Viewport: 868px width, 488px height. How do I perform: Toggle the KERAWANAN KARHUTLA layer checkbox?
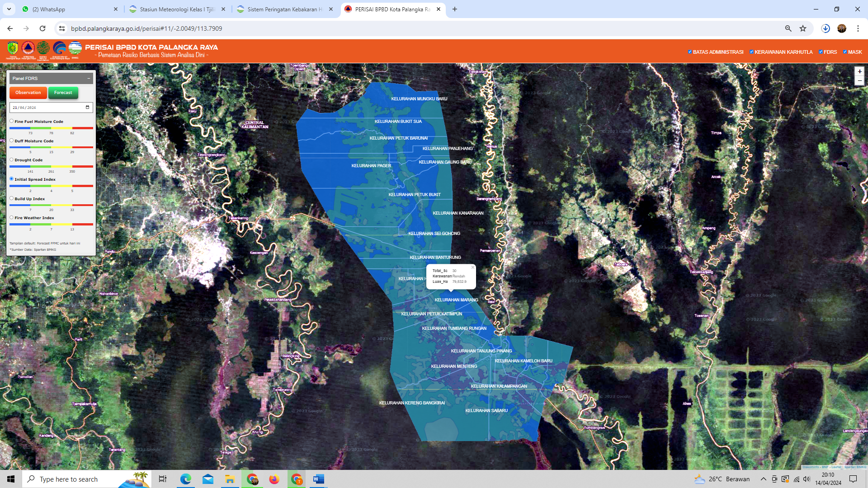(x=751, y=52)
